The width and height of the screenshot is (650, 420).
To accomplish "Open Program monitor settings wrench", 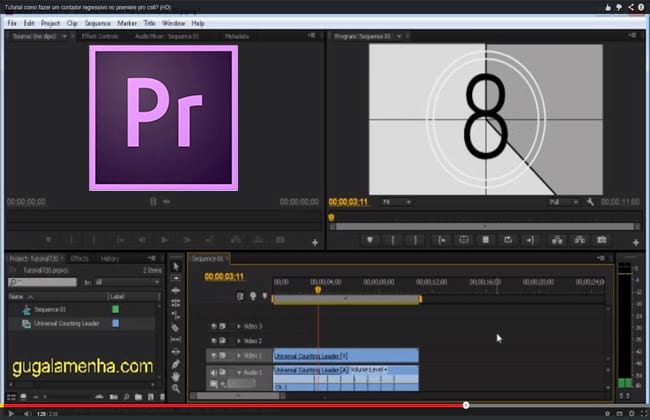I will pyautogui.click(x=590, y=202).
